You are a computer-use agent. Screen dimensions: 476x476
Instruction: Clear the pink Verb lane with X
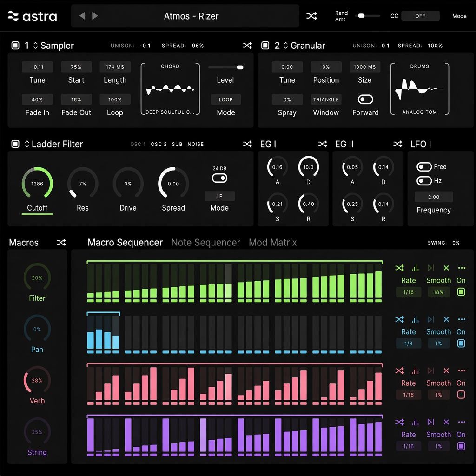[x=446, y=370]
